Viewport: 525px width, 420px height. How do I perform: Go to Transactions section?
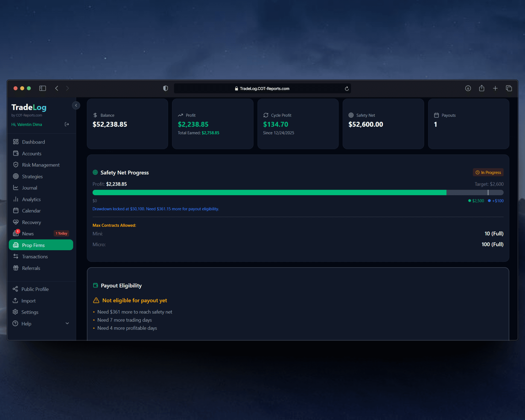pyautogui.click(x=35, y=257)
